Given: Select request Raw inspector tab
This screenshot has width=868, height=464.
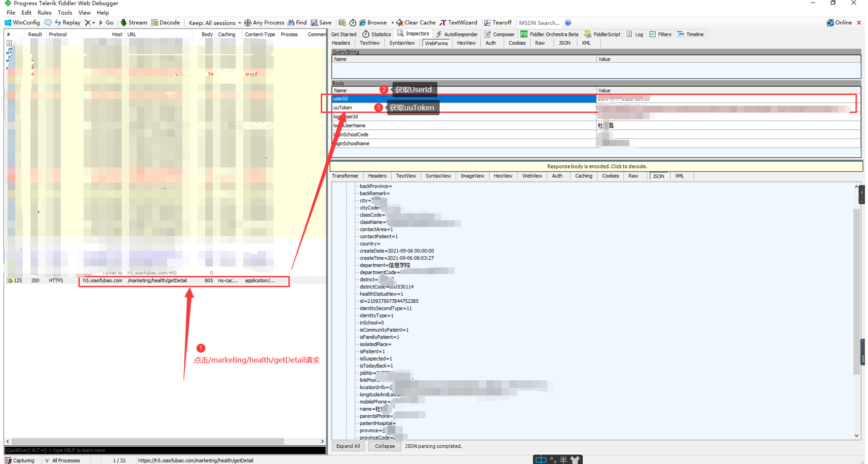Looking at the screenshot, I should [x=540, y=43].
